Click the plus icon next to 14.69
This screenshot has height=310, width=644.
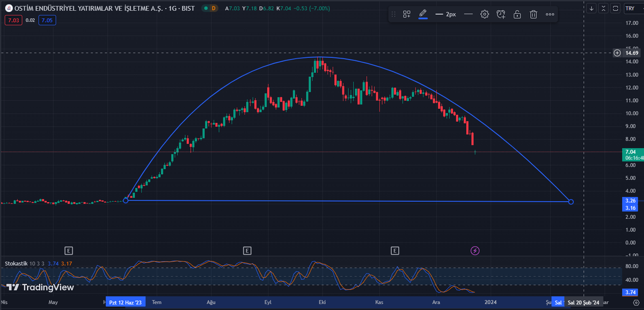pyautogui.click(x=617, y=53)
